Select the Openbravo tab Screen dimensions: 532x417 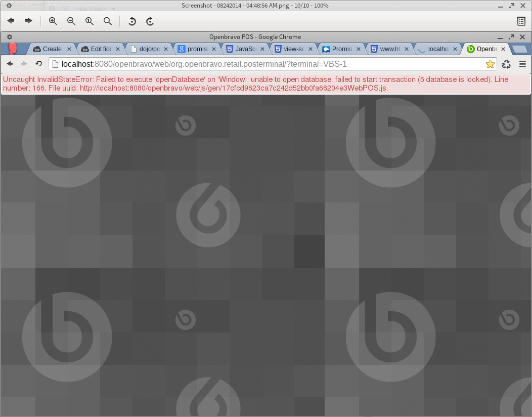pyautogui.click(x=486, y=49)
